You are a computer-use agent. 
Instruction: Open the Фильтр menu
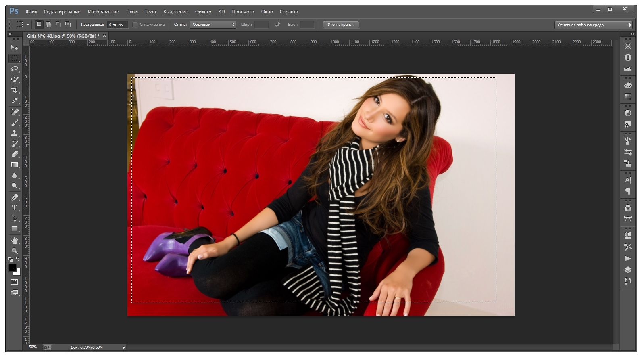[203, 12]
